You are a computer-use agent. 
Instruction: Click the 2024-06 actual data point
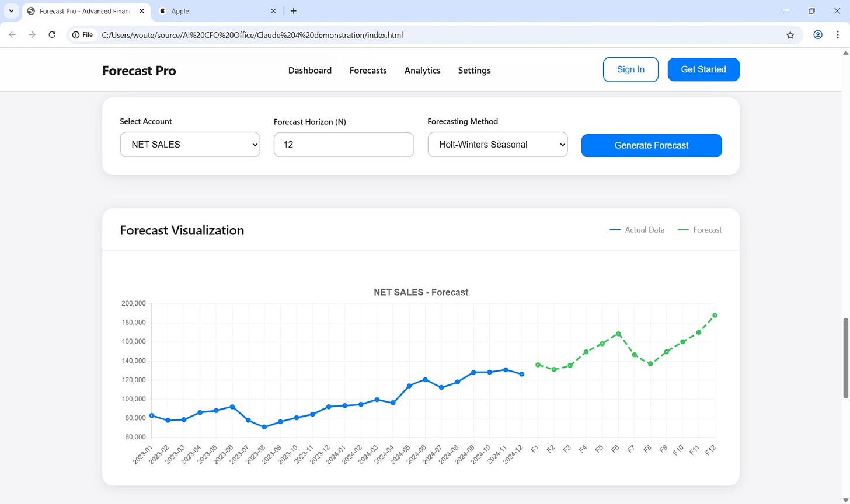pyautogui.click(x=425, y=380)
